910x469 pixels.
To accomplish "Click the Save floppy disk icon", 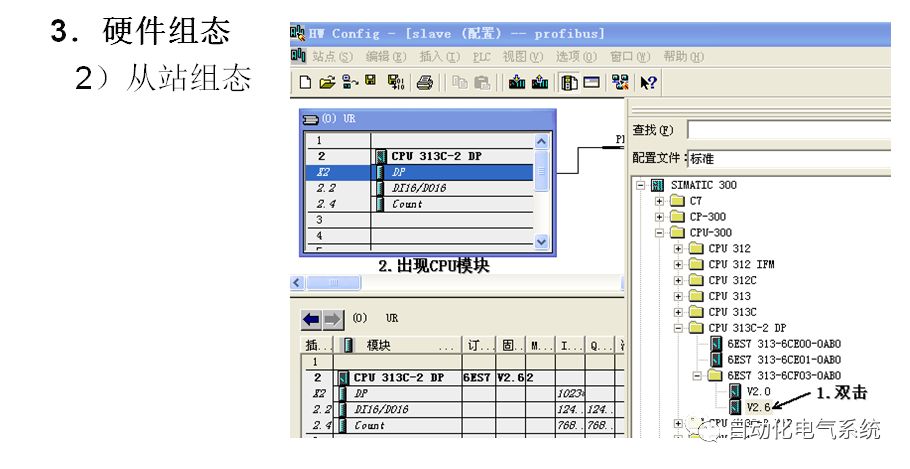I will coord(370,81).
